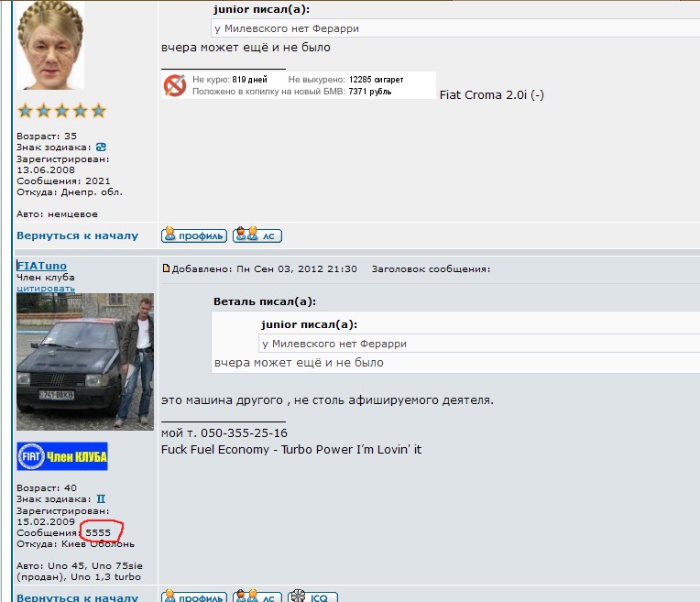Viewport: 700px width, 602px height.
Task: Click Вернуться к началу under FIATuno's post
Action: click(x=77, y=597)
